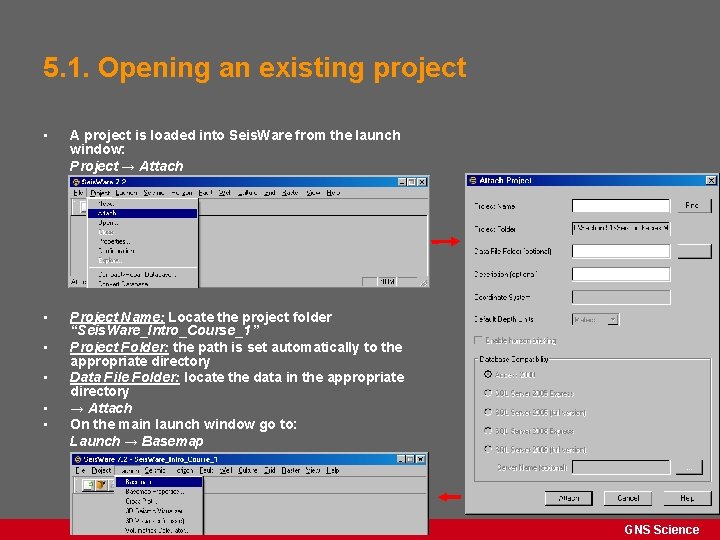Click the Attach button in the dialog
Viewport: 720px width, 540px height.
(x=568, y=498)
